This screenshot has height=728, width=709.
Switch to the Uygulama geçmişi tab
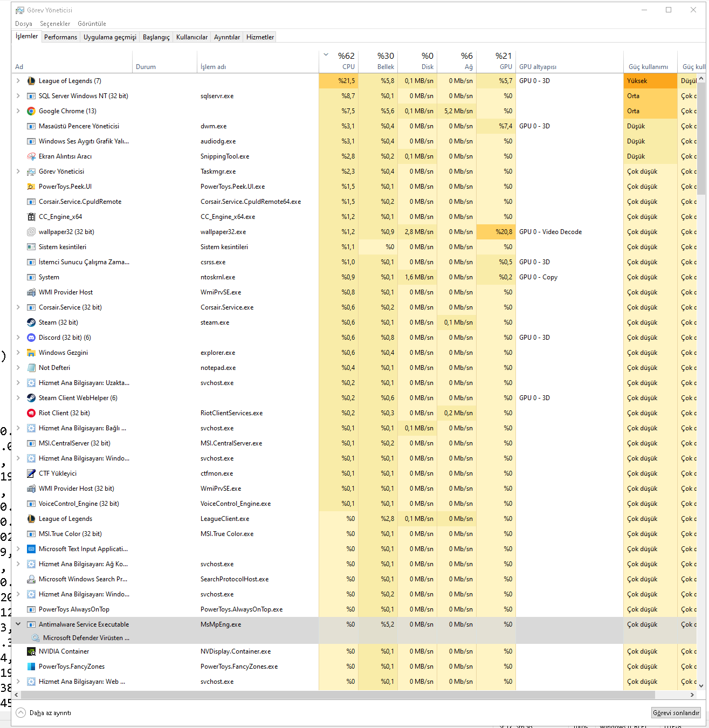110,37
